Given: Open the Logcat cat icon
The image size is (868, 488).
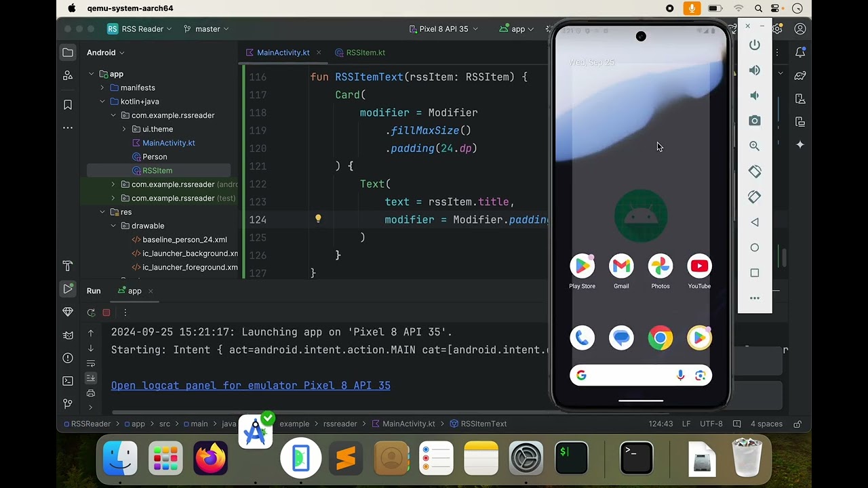Looking at the screenshot, I should coord(68,335).
